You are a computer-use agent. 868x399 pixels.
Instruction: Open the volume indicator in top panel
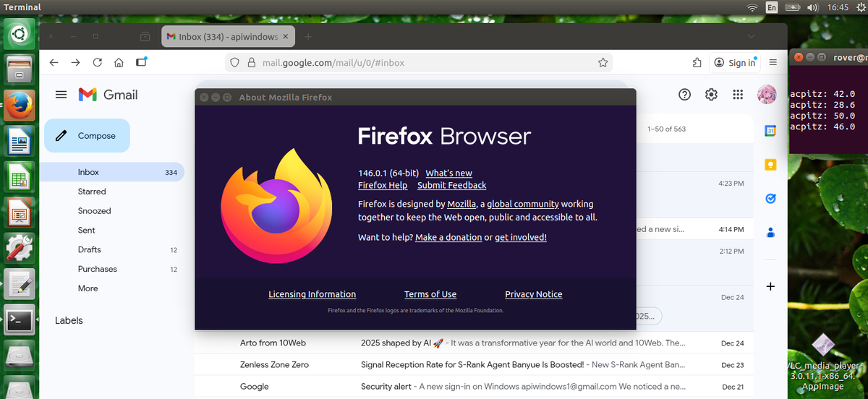(x=812, y=7)
